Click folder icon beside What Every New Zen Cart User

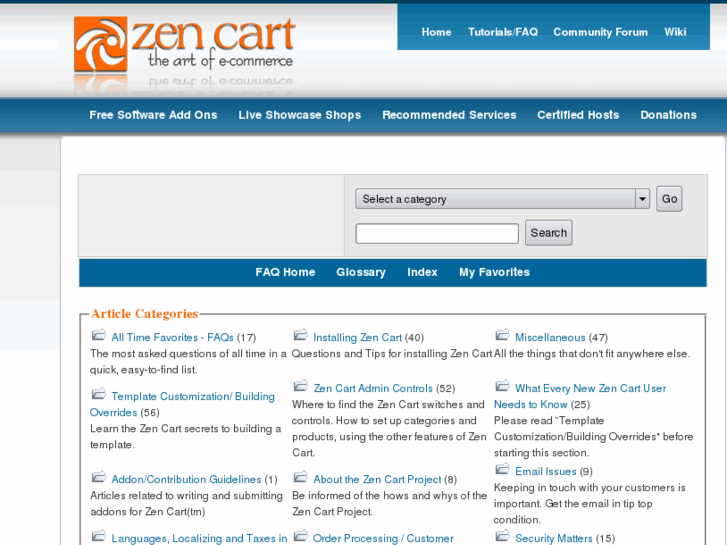coord(502,386)
